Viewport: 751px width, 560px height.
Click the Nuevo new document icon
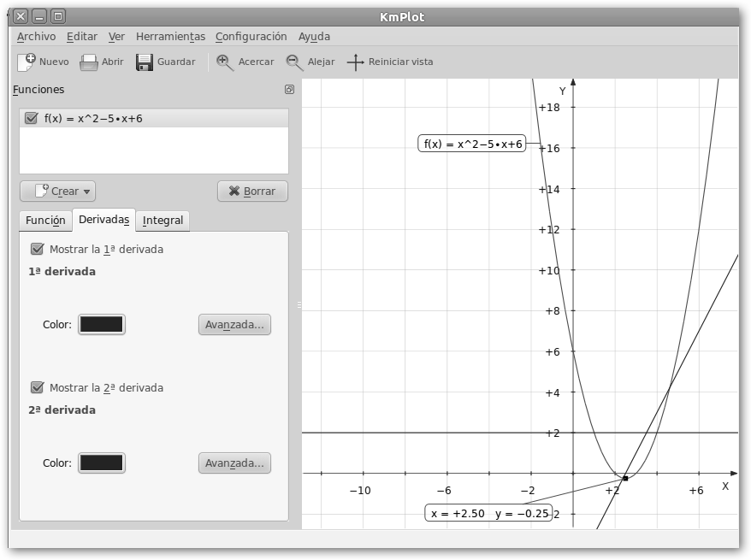(27, 62)
